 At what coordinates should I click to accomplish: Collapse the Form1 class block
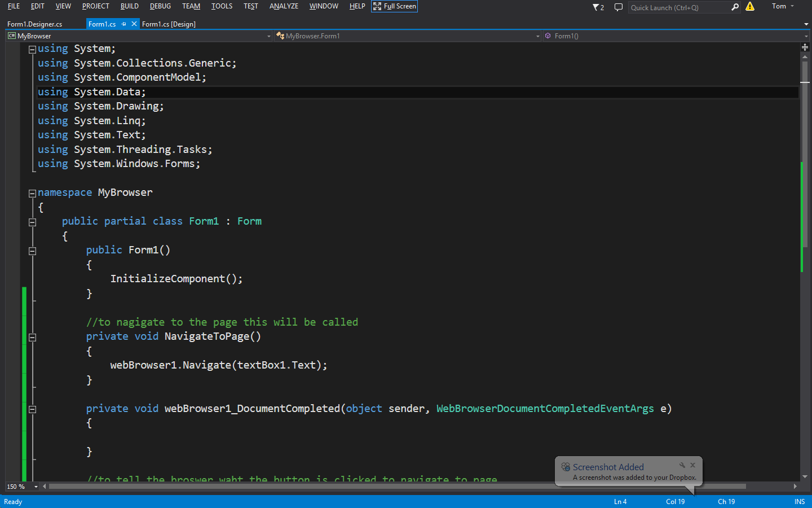pyautogui.click(x=32, y=222)
